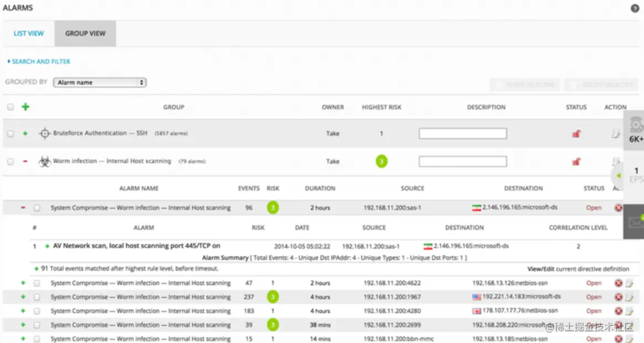
Task: Check the 237-event alarm checkbox
Action: (x=37, y=297)
